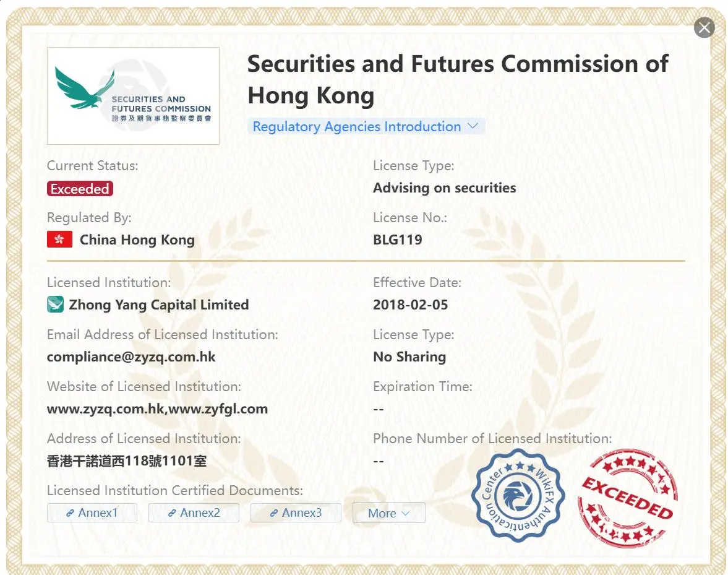728x575 pixels.
Task: Click the link icon on Annex1
Action: click(x=70, y=513)
